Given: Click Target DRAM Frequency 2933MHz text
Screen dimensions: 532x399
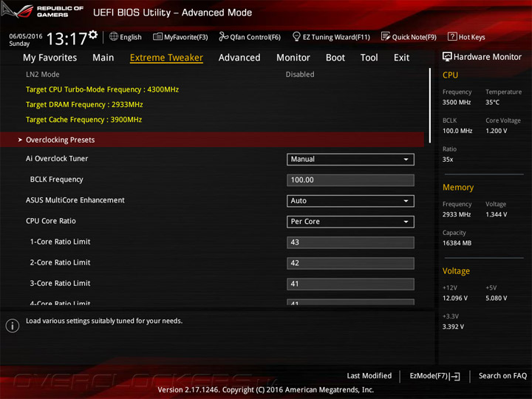Looking at the screenshot, I should click(84, 104).
